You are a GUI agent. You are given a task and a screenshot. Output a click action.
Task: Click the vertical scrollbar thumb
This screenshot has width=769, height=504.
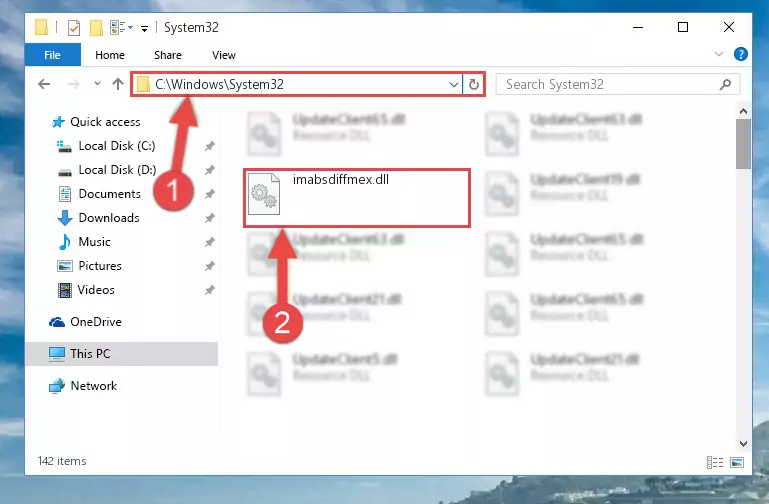tap(743, 144)
